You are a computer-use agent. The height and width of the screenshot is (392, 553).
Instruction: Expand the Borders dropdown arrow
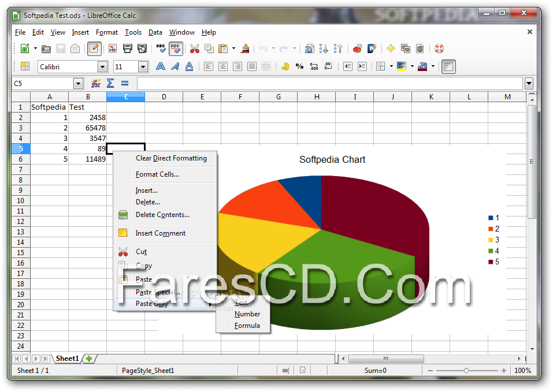tap(391, 66)
